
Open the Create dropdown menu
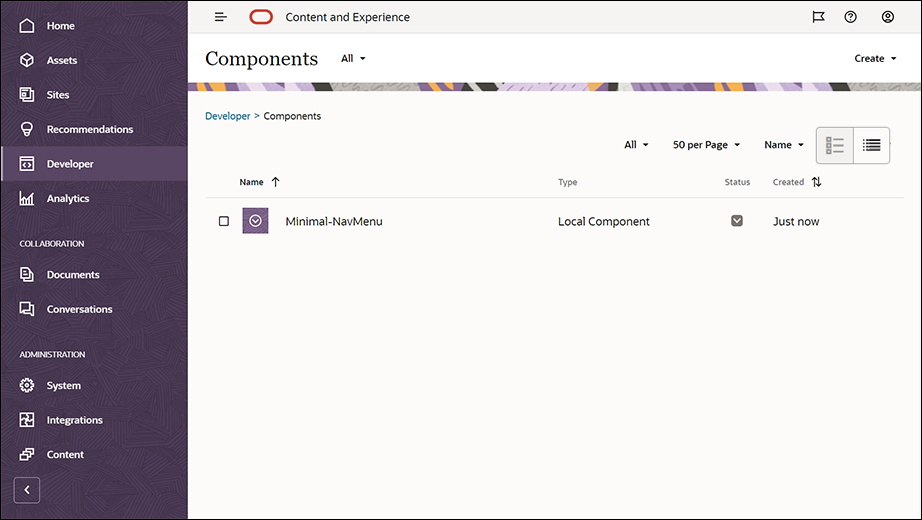(876, 58)
